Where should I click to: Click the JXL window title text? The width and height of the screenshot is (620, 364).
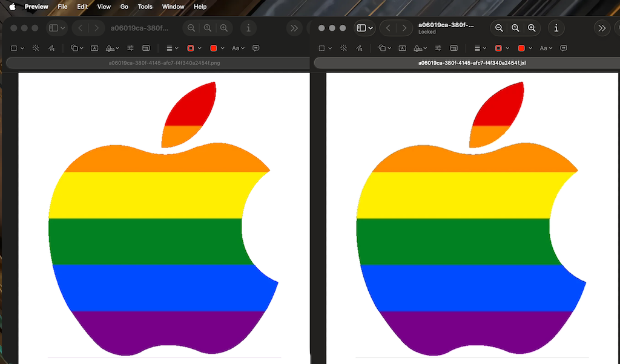(446, 25)
